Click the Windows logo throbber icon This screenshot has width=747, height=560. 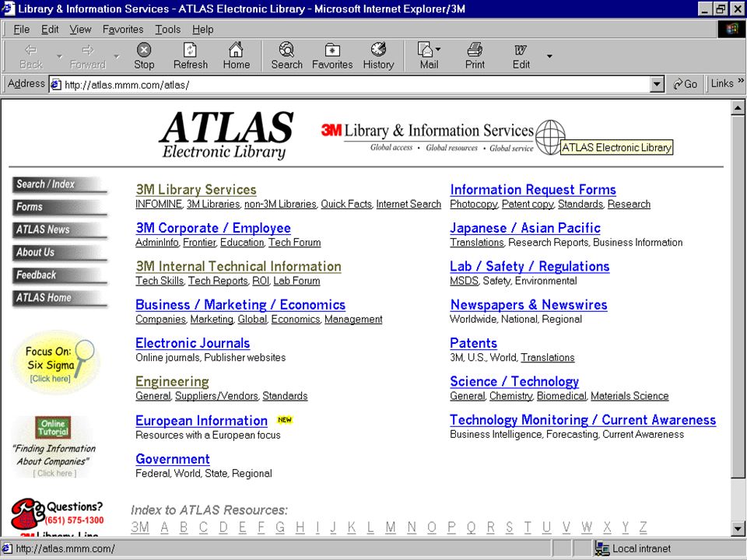731,29
